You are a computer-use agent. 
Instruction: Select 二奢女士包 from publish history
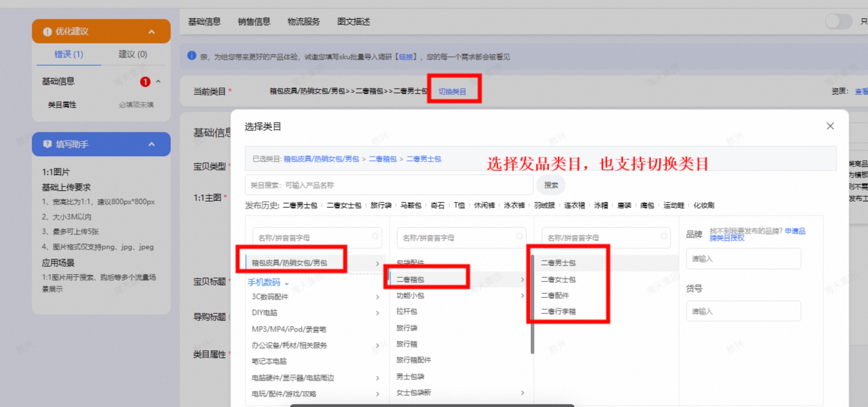(x=344, y=206)
